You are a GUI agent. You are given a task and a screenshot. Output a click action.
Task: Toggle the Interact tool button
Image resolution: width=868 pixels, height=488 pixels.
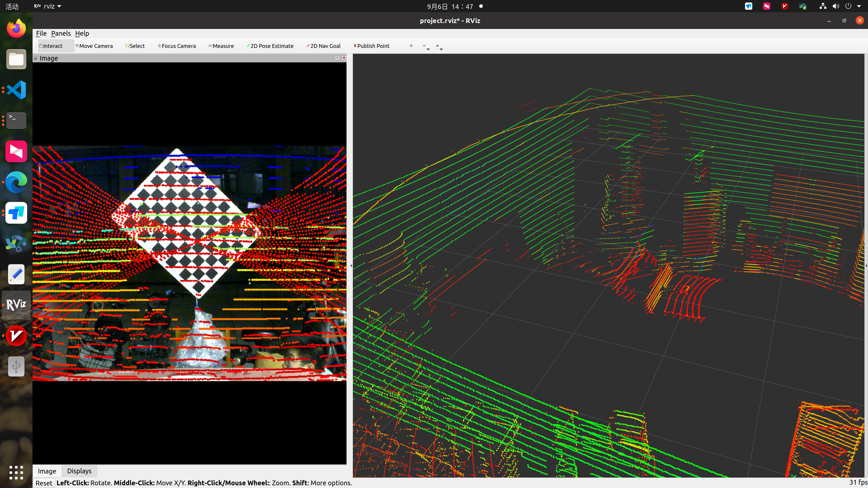tap(51, 46)
